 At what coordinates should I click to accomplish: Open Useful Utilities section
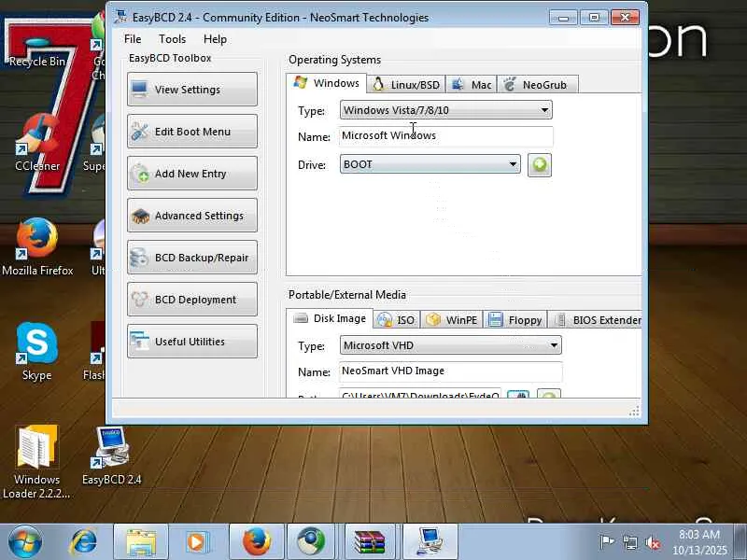[x=192, y=341]
